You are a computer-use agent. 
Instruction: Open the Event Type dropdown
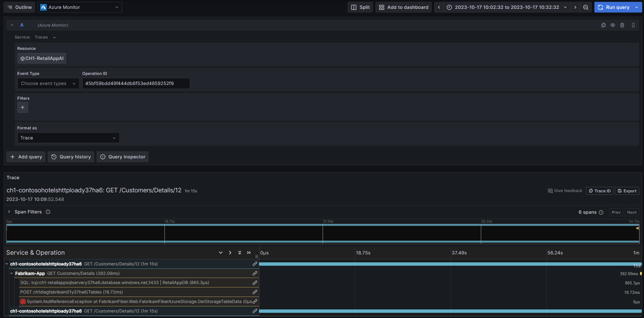click(48, 83)
